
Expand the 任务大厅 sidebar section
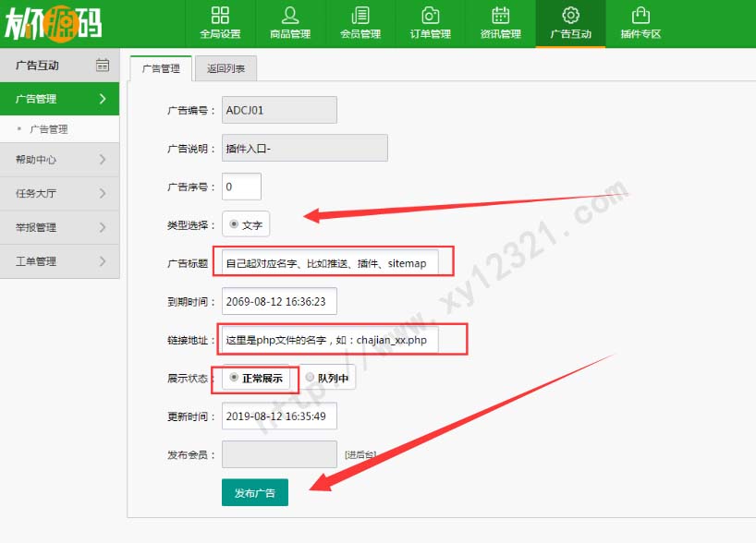coord(60,193)
